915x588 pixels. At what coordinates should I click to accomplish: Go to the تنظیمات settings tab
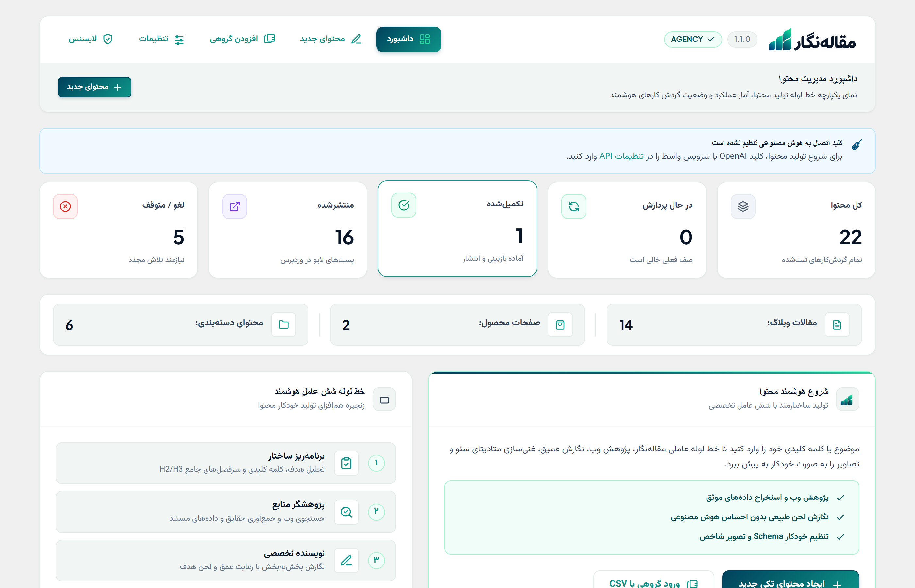click(161, 39)
